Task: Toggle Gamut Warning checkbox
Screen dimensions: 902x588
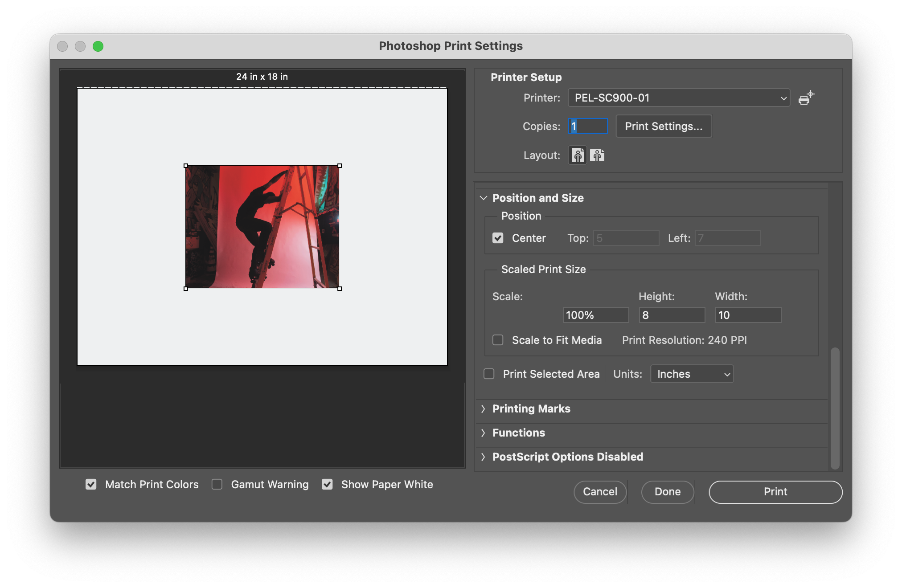Action: pos(217,484)
